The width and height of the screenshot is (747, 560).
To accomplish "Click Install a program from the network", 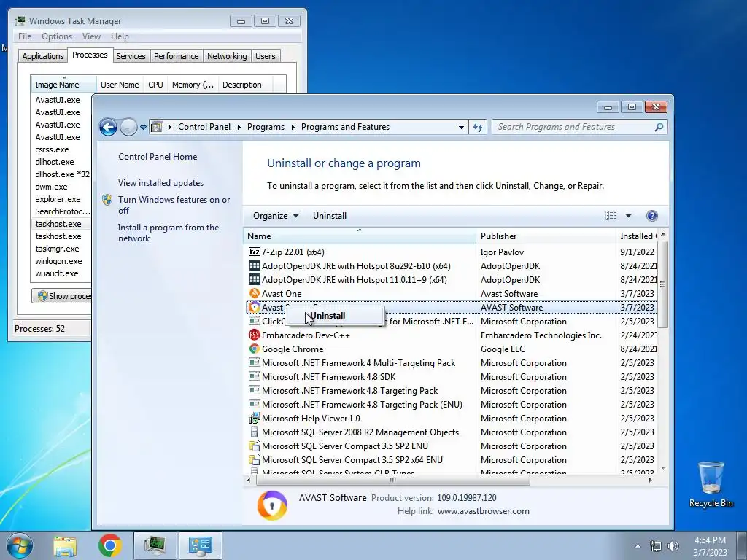I will 169,233.
